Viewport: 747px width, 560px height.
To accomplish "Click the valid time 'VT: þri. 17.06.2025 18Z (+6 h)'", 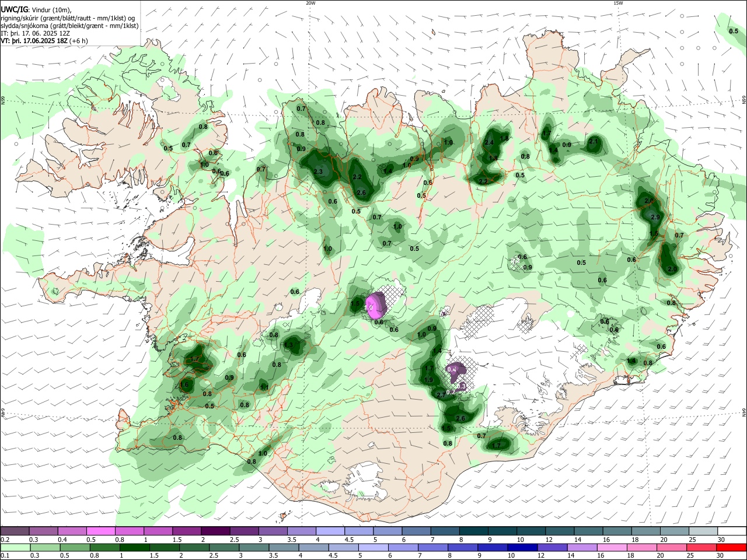I will [x=44, y=41].
